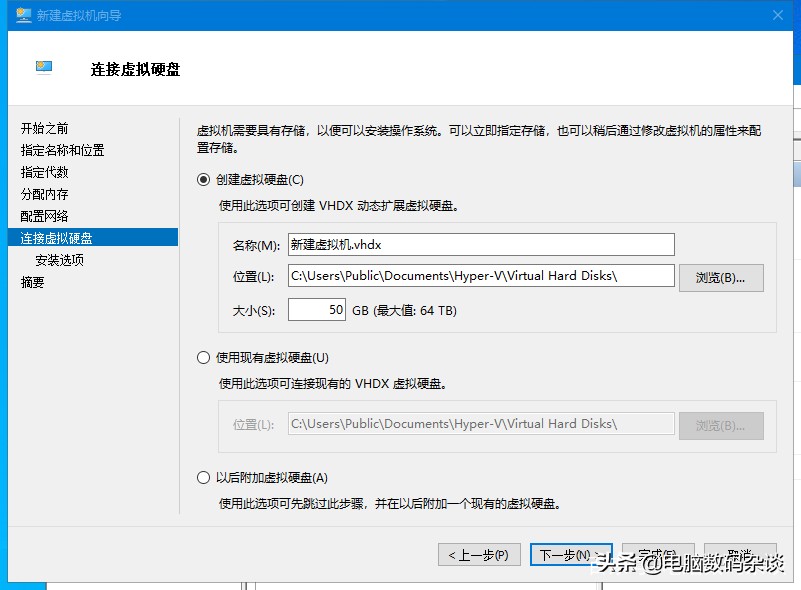This screenshot has width=801, height=590.
Task: 点击"完成"按钮创建虚拟机
Action: coord(658,554)
